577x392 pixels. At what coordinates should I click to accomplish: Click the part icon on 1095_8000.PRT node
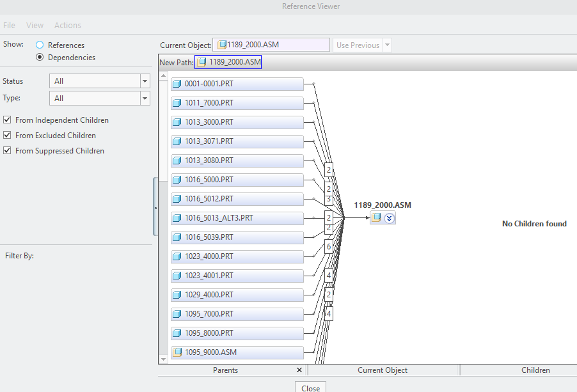pos(177,333)
